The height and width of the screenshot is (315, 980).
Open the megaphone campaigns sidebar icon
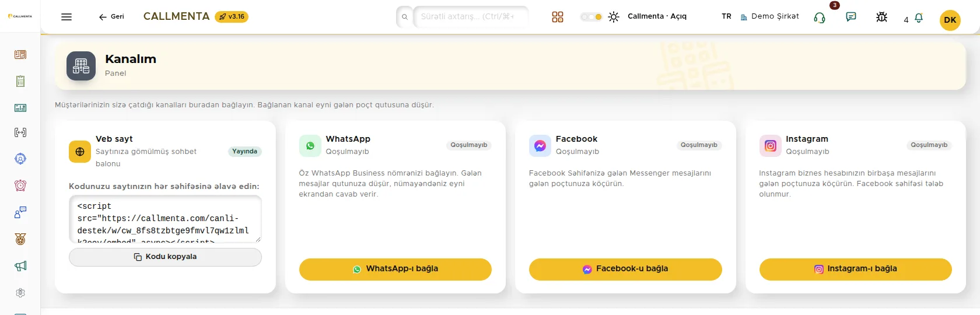[20, 266]
